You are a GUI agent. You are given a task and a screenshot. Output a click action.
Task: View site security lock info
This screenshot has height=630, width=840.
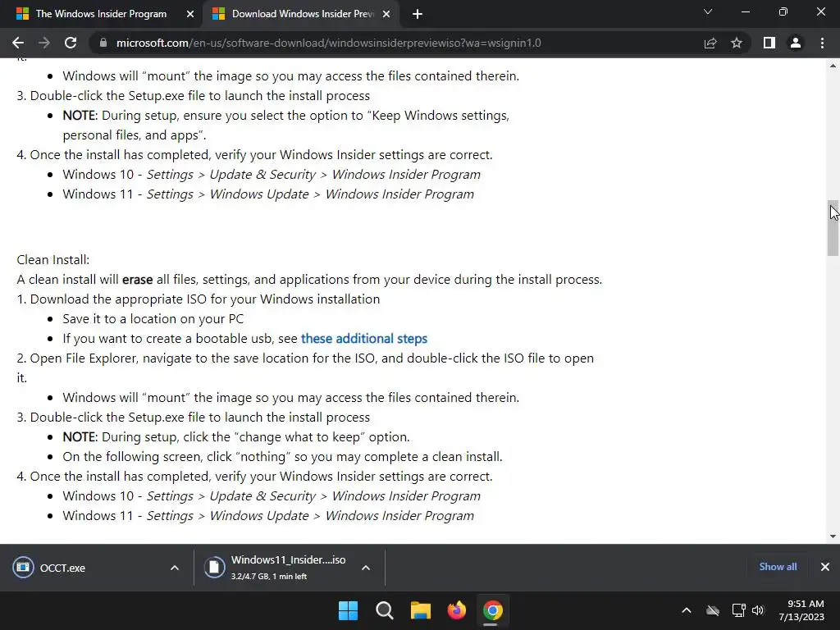pos(103,43)
